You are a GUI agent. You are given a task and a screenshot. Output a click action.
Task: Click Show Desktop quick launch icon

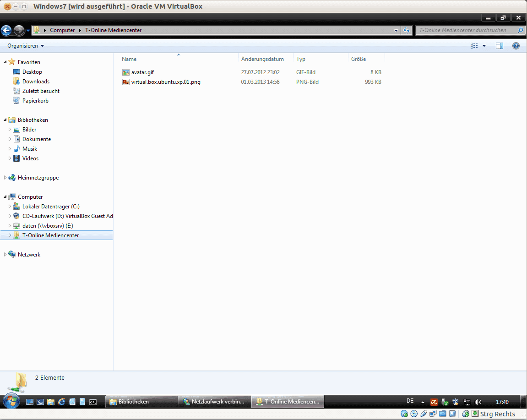[x=30, y=402]
